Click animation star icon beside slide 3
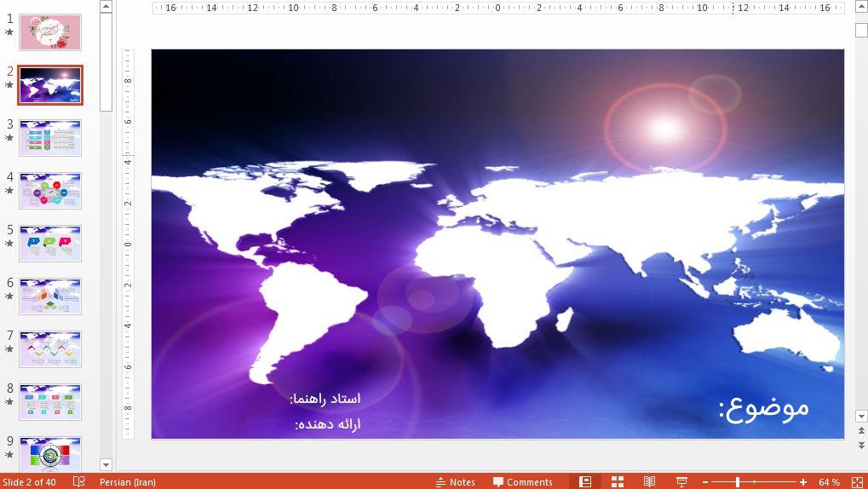Viewport: 868px width, 489px height. (9, 137)
